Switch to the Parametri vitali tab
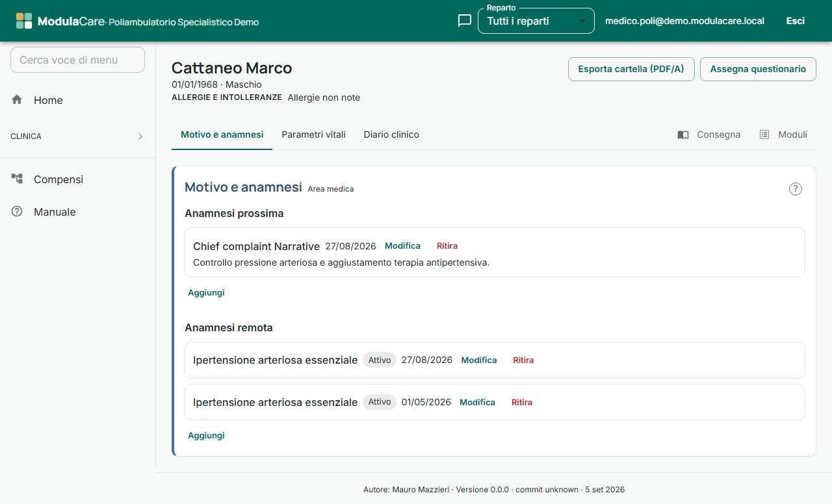Screen dimensions: 832x504 [313, 134]
